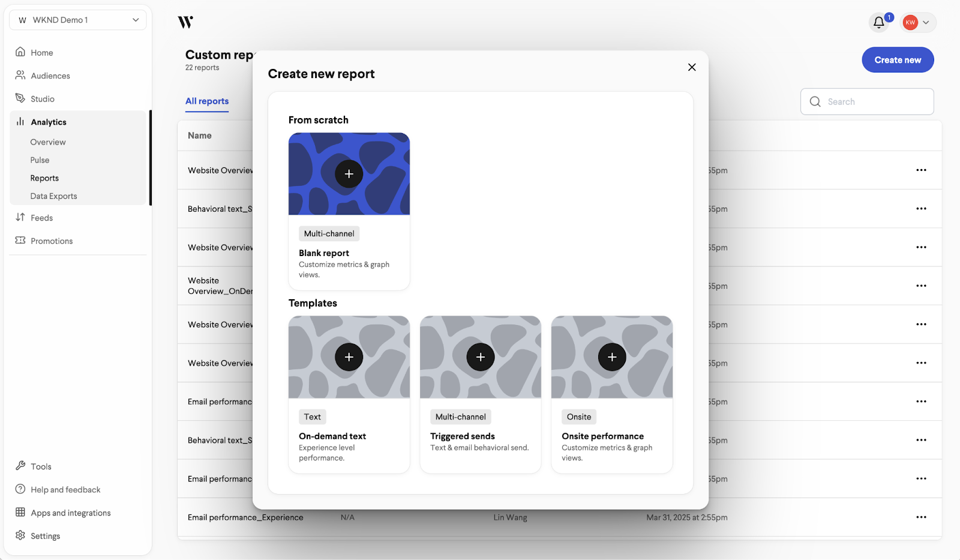Select Data Exports in Analytics submenu
Screen dimensions: 960x560
pos(53,196)
